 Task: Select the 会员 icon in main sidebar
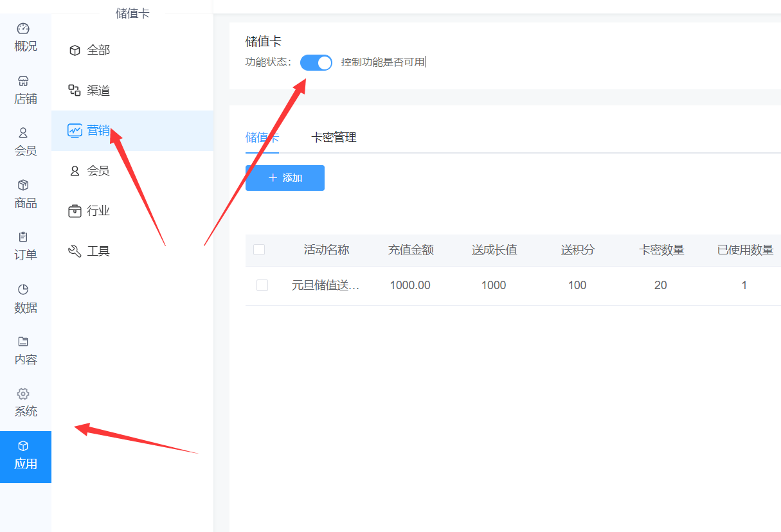(23, 133)
